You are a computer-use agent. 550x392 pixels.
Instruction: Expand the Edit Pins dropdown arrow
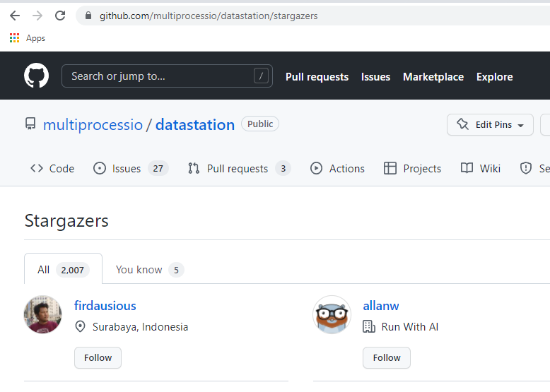pos(520,126)
